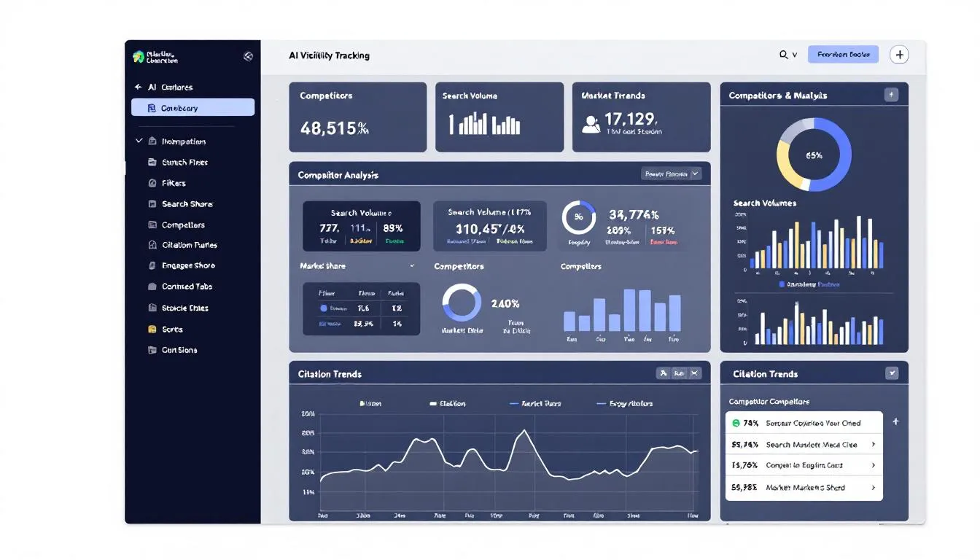Open the Dashboard item in the sidebar
The image size is (980, 560).
click(x=192, y=107)
